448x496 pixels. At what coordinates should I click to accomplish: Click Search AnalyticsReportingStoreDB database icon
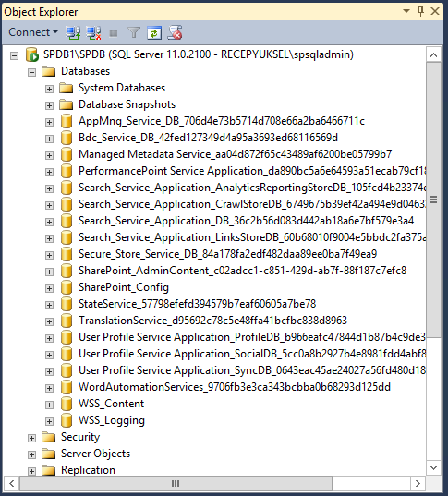pyautogui.click(x=67, y=188)
